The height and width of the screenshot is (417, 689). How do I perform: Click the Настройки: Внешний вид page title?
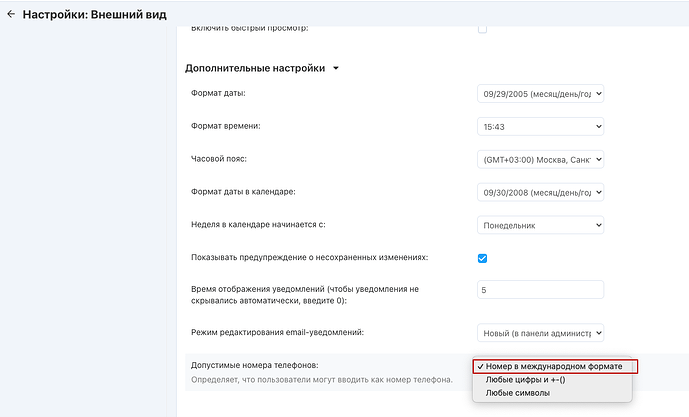tap(94, 15)
